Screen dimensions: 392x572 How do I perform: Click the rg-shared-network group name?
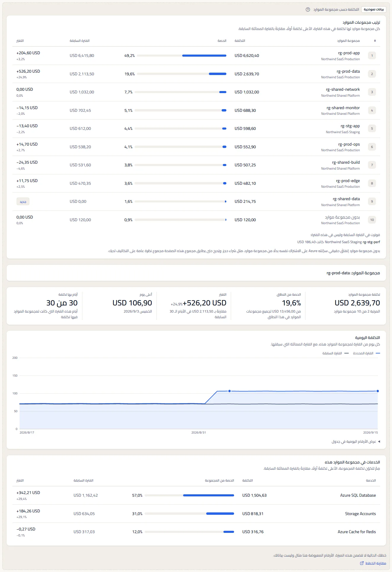343,89
